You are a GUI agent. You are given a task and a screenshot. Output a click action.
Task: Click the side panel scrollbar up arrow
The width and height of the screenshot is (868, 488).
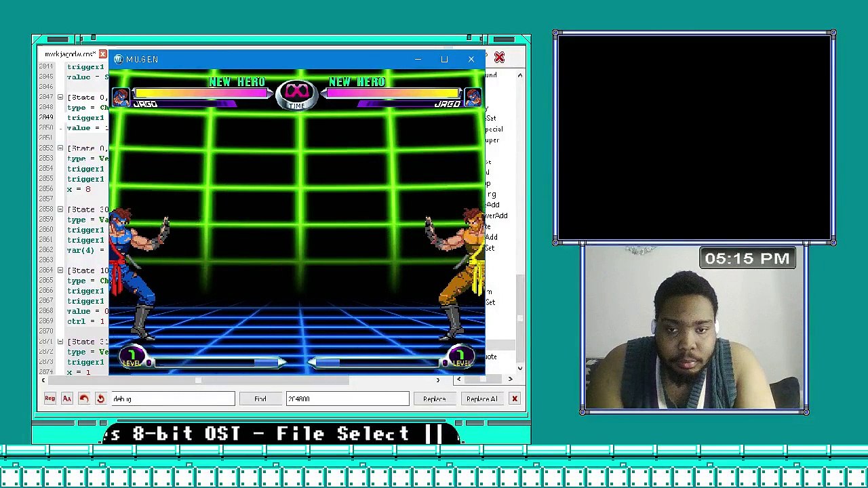point(520,75)
